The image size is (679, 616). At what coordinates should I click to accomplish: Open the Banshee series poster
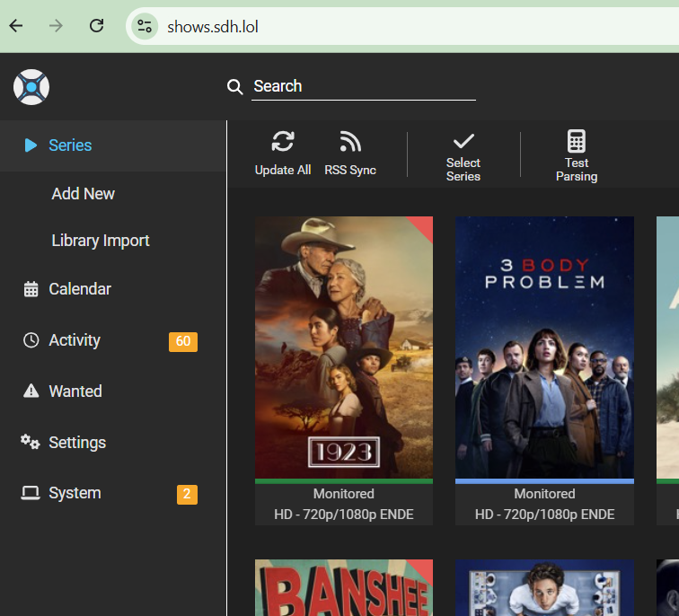pos(344,587)
